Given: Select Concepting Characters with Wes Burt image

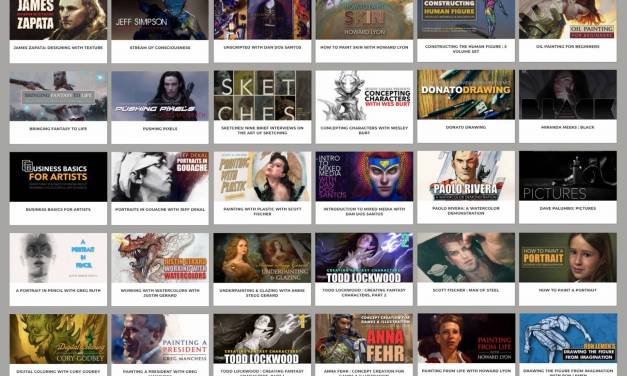Looking at the screenshot, I should click(364, 96).
